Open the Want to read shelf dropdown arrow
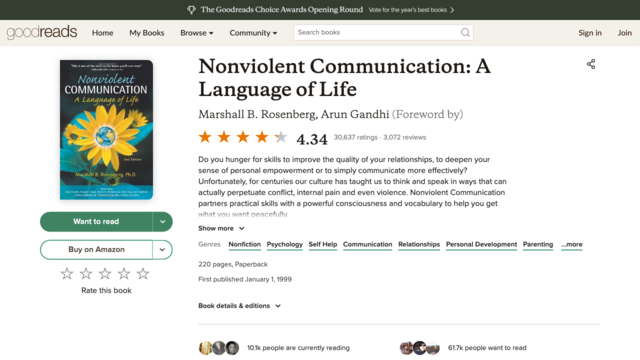The image size is (640, 360). tap(162, 222)
